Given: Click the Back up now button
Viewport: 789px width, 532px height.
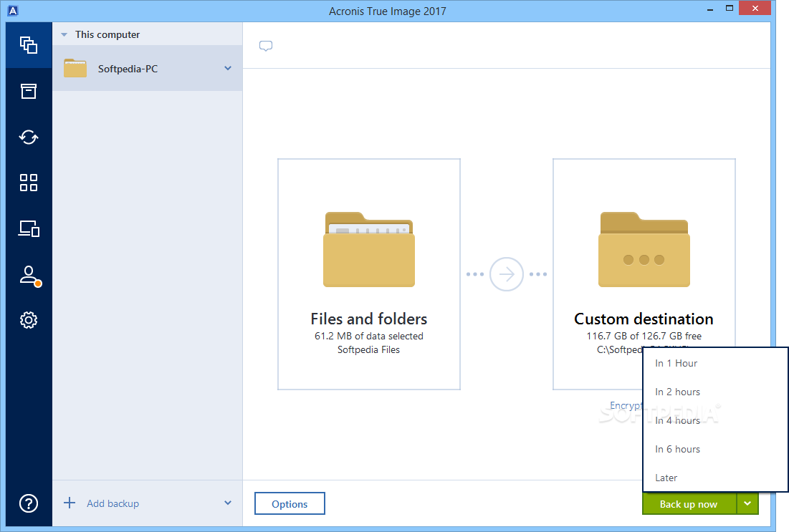Looking at the screenshot, I should [689, 503].
